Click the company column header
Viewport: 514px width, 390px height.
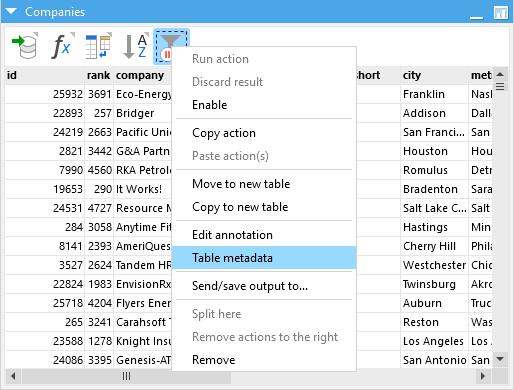pyautogui.click(x=143, y=75)
